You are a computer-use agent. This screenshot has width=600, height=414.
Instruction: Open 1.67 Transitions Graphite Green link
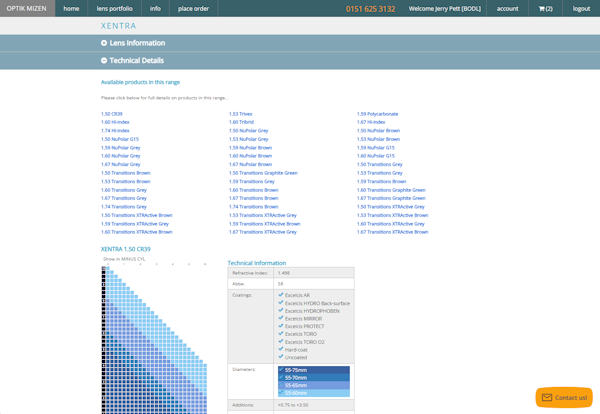(x=391, y=198)
